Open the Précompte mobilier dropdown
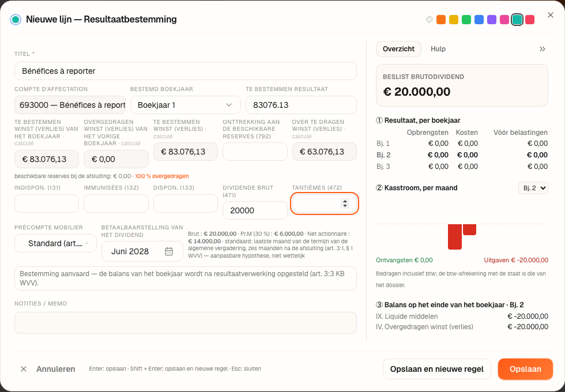This screenshot has width=565, height=392. coord(55,243)
